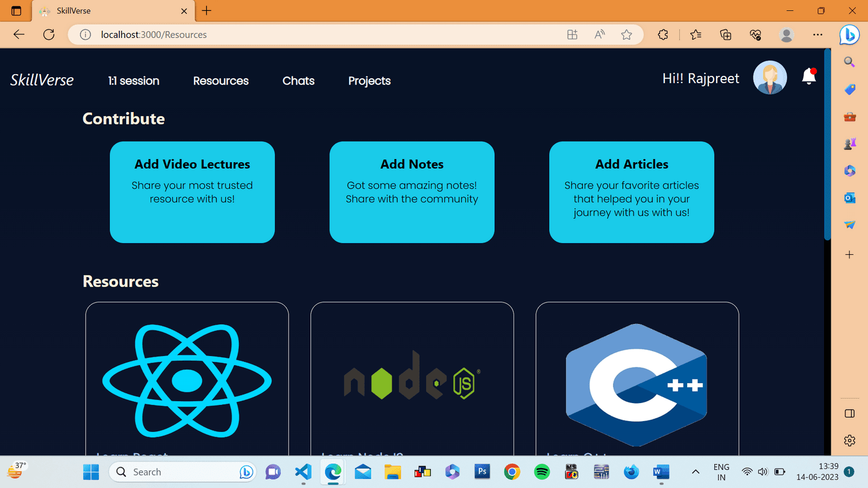The width and height of the screenshot is (868, 488).
Task: Click the address bar URL
Action: 154,34
